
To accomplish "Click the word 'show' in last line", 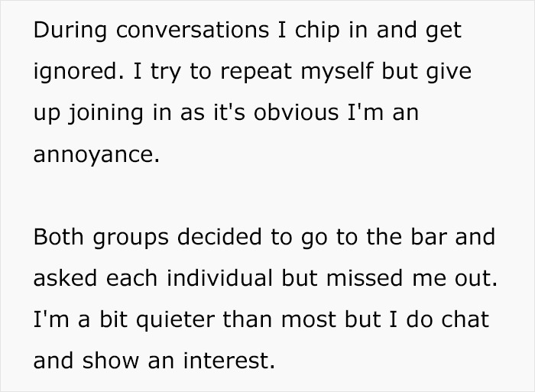I will point(110,361).
